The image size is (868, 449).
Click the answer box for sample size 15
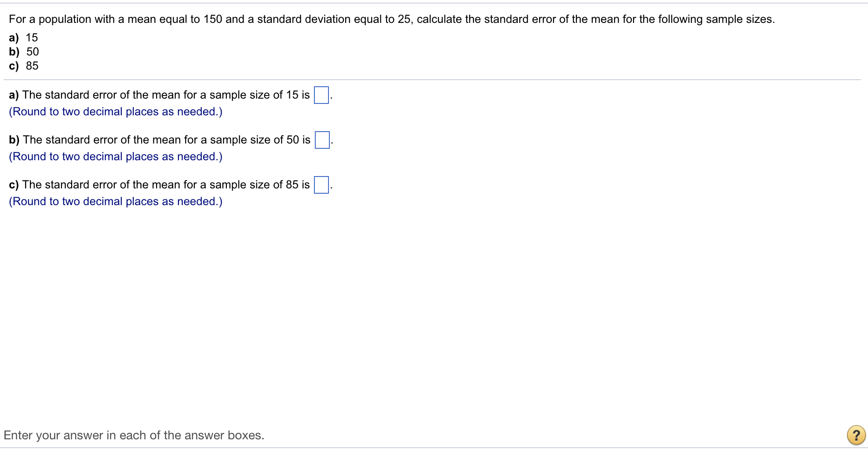(x=321, y=95)
